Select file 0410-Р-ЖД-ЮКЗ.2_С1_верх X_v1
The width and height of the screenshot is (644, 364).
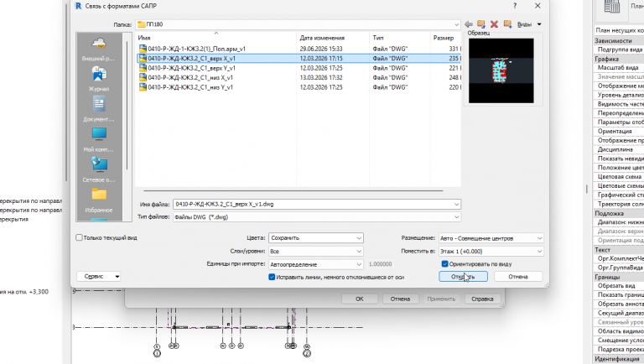click(191, 59)
